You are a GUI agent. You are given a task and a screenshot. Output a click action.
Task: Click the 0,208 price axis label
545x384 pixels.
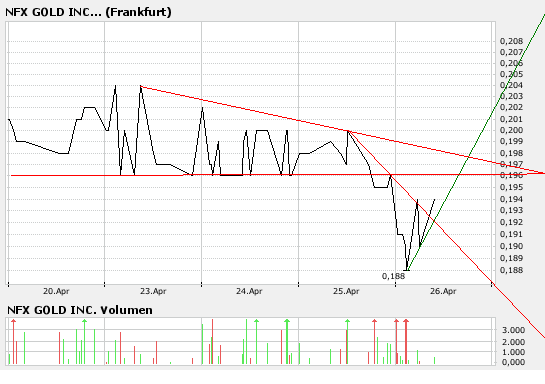click(x=511, y=41)
